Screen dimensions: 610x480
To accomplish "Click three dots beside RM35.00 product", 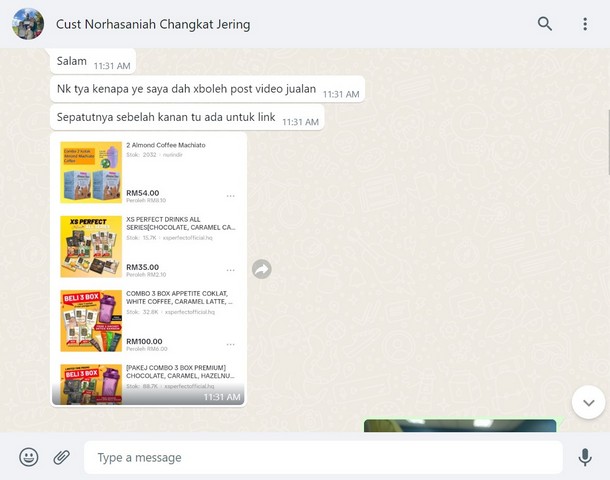I will point(231,270).
